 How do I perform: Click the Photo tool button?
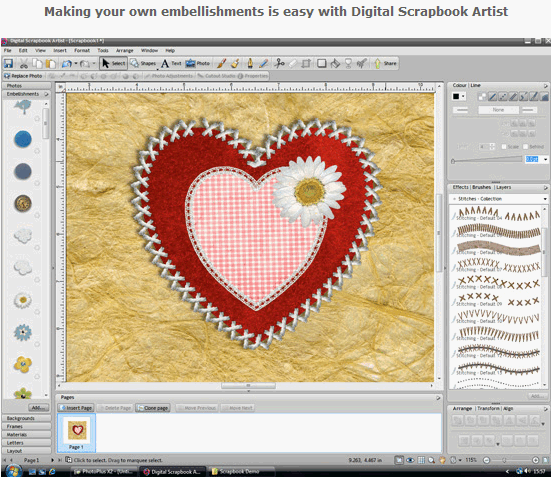tap(197, 63)
